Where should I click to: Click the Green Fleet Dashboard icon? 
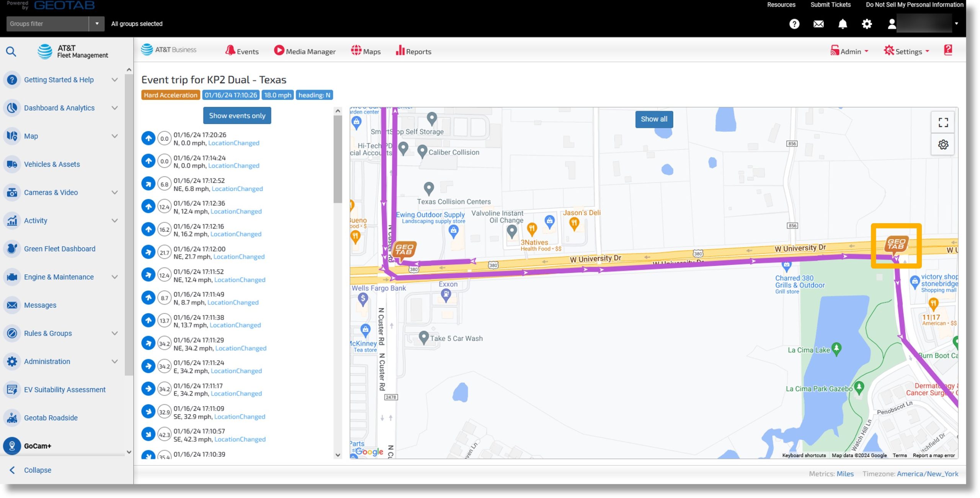pos(12,249)
